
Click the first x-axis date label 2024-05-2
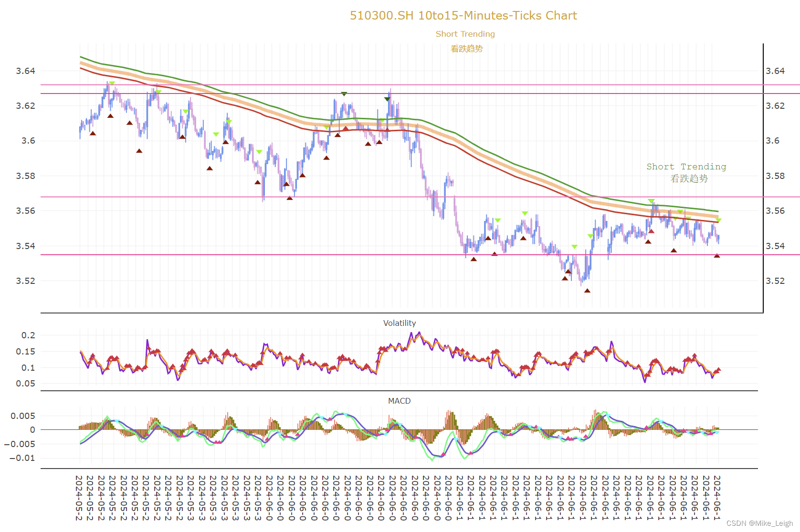click(79, 498)
